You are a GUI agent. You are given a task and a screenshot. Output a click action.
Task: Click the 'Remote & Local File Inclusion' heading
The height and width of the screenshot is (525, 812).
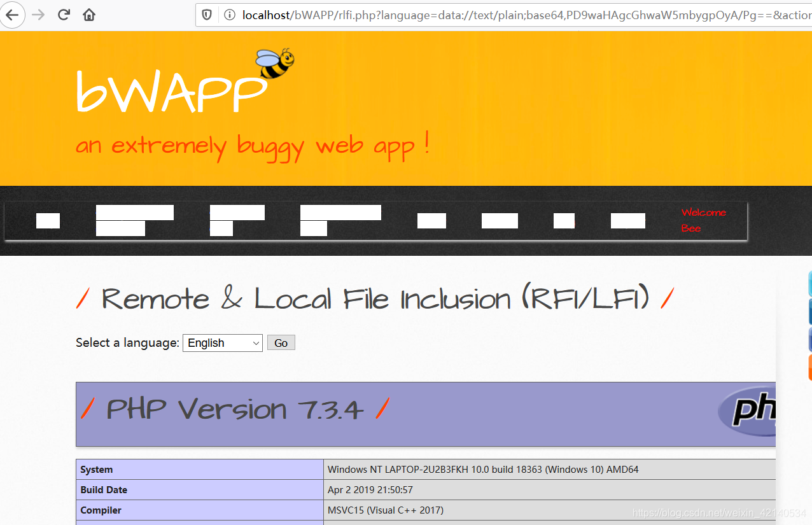(375, 298)
